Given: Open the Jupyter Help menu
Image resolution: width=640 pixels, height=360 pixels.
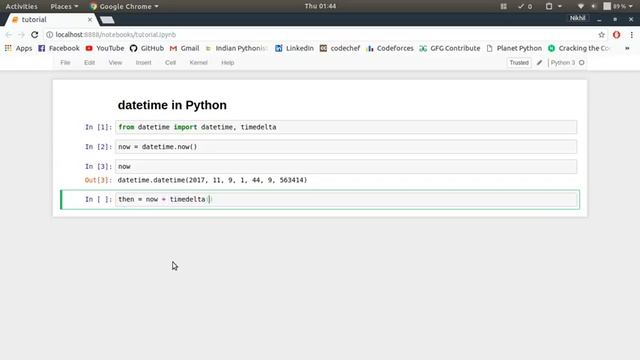Looking at the screenshot, I should 227,63.
